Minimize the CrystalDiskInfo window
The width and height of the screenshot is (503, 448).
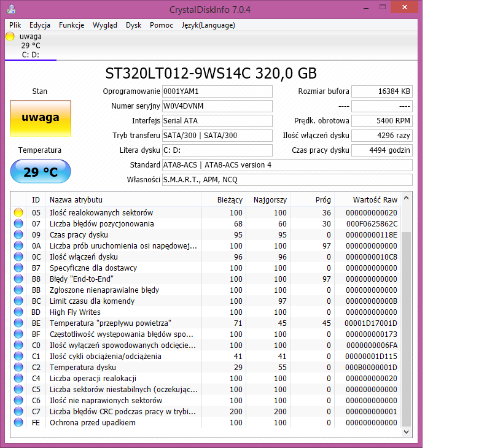pyautogui.click(x=365, y=8)
